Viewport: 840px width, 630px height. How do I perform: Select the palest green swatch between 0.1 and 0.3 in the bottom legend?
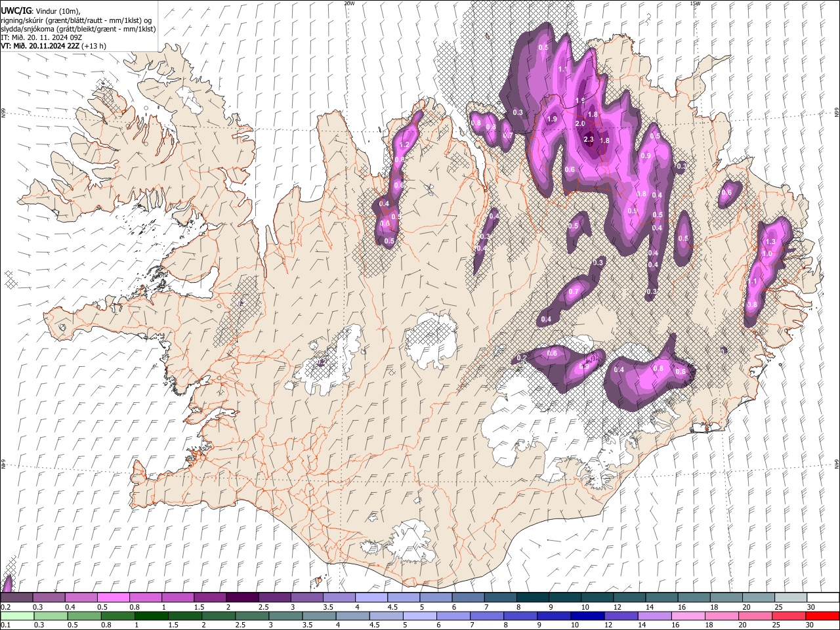pyautogui.click(x=17, y=616)
